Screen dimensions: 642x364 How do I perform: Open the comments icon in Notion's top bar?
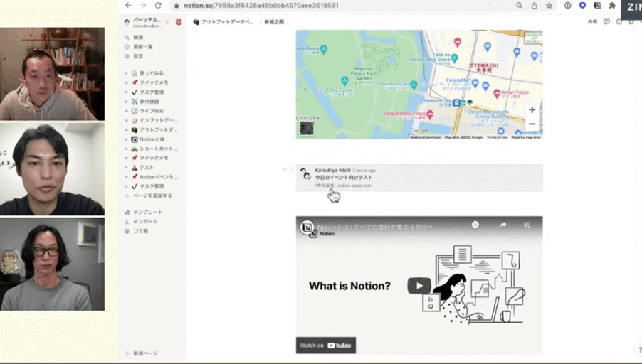pos(606,22)
